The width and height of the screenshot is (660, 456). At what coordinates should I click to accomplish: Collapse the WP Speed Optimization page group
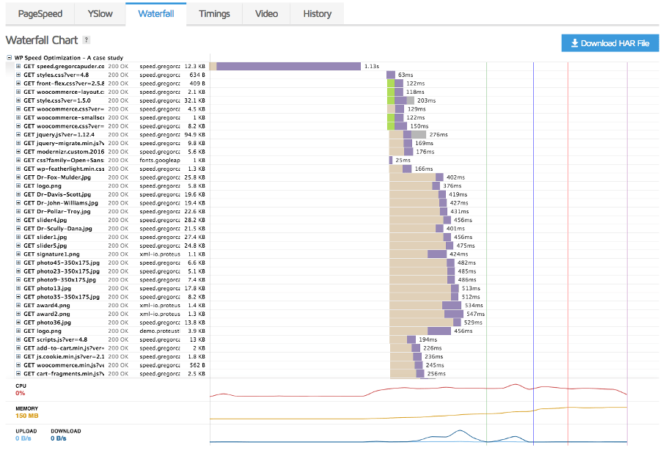click(x=9, y=58)
